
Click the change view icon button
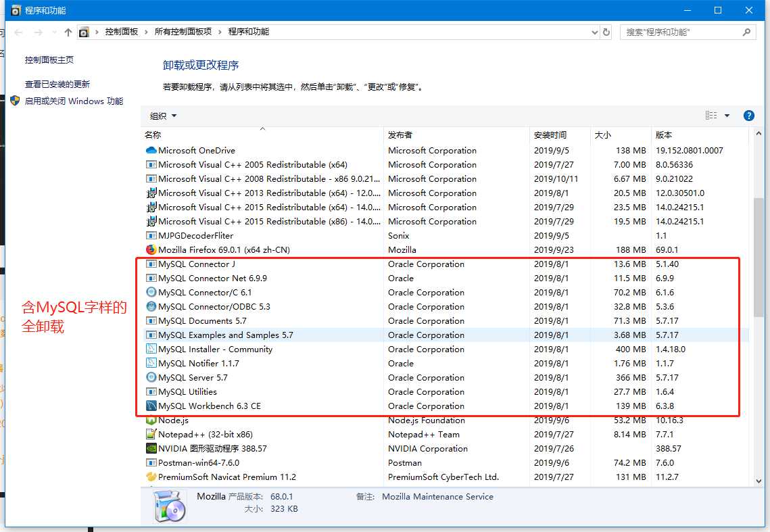point(711,116)
